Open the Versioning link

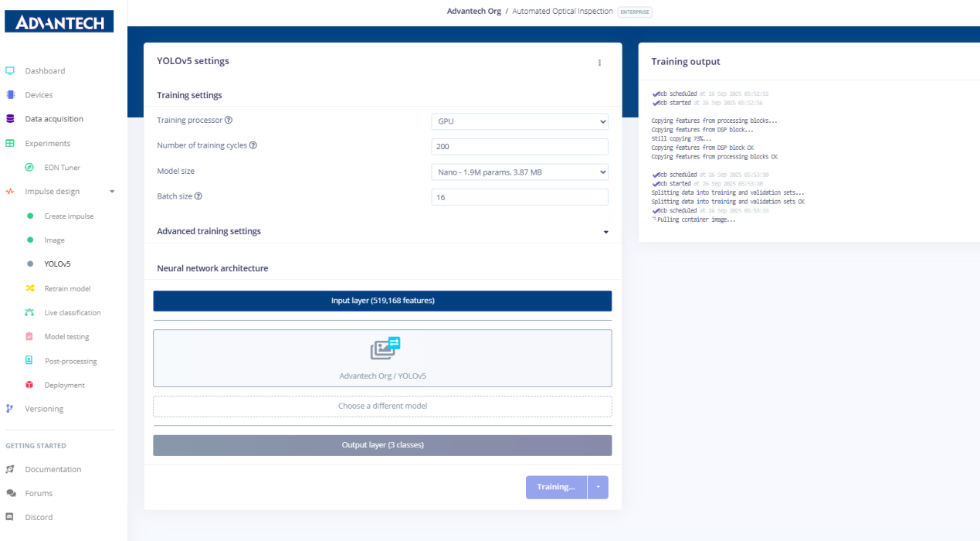click(x=44, y=409)
